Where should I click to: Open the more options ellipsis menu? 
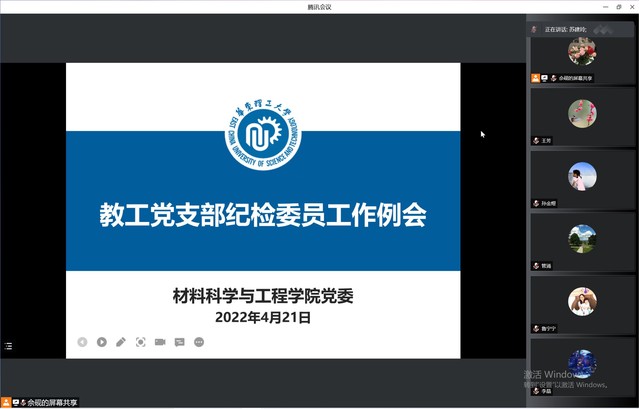(199, 342)
